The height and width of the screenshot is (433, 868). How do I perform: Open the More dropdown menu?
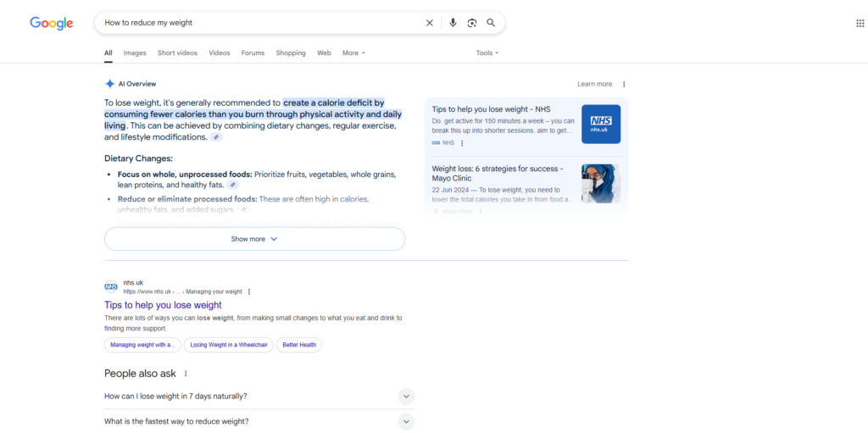point(353,53)
